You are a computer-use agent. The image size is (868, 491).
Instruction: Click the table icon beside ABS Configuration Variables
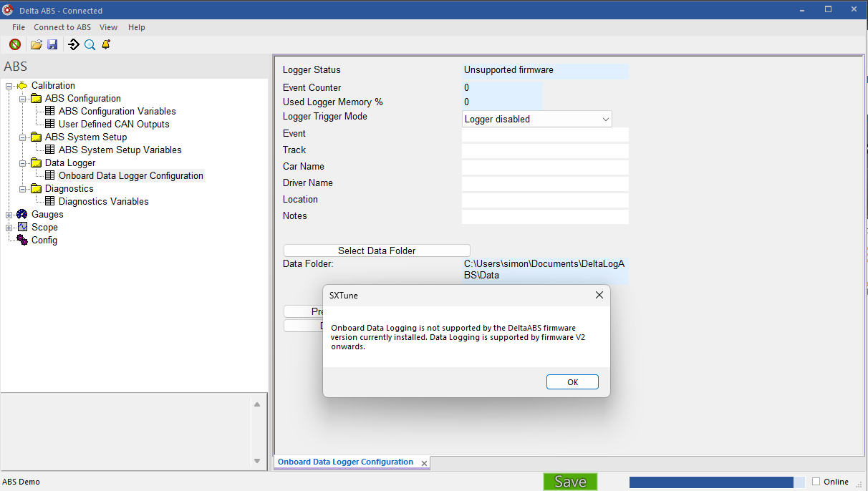click(x=49, y=112)
